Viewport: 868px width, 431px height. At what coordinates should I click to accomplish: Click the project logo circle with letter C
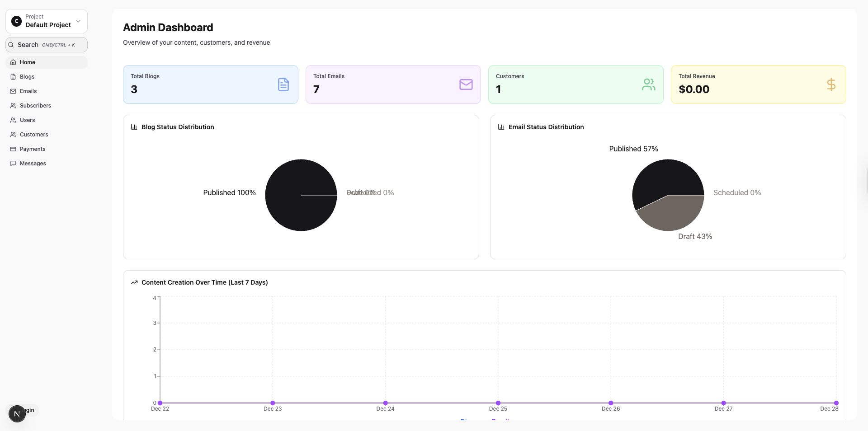click(x=16, y=21)
